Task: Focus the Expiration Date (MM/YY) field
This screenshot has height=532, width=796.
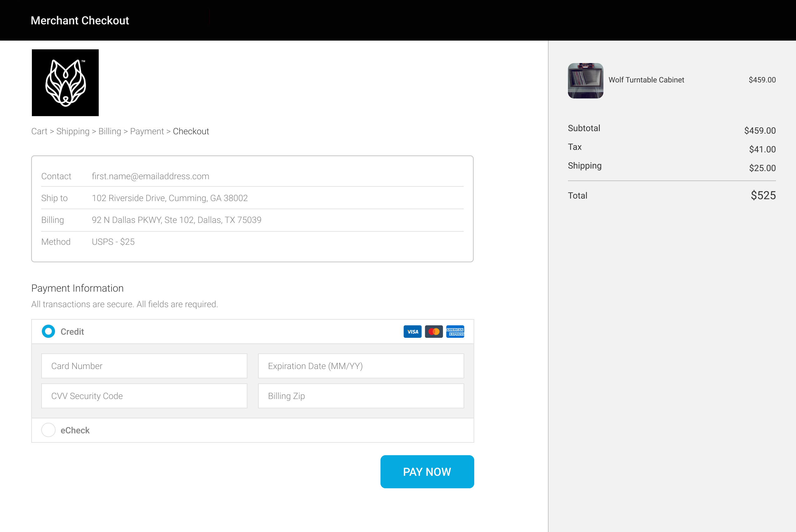Action: pos(361,366)
